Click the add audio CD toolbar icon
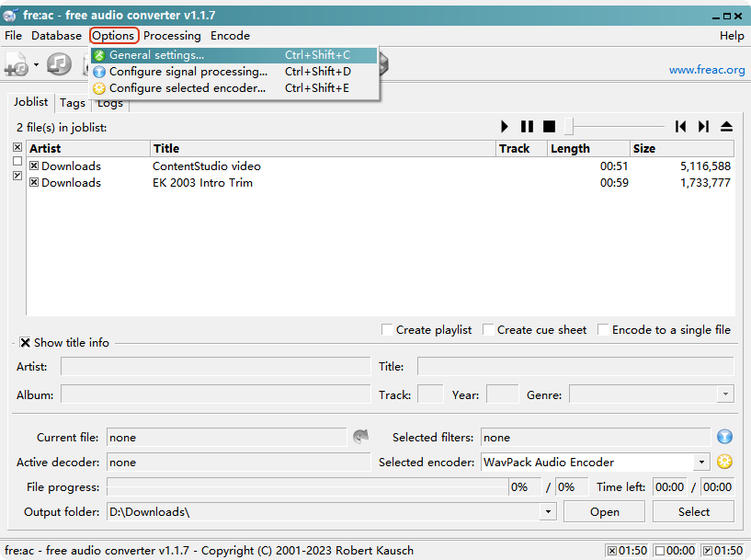The width and height of the screenshot is (751, 560). click(x=60, y=64)
